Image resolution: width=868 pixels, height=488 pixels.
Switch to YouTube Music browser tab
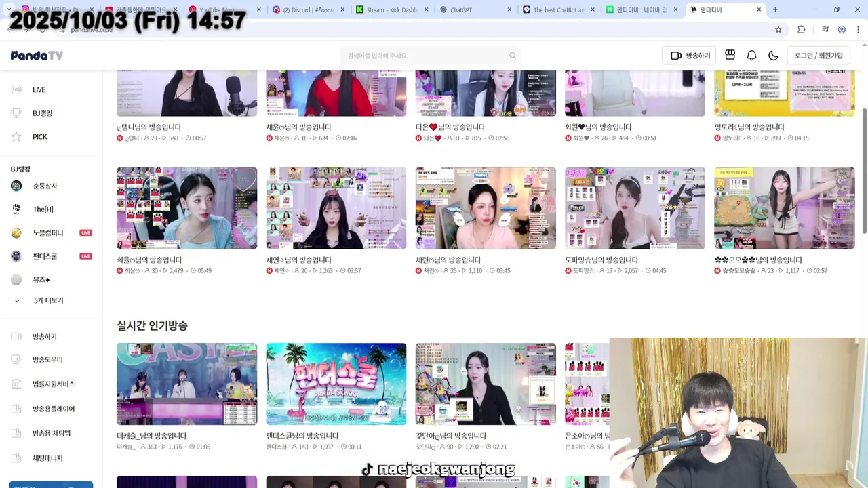[x=225, y=9]
